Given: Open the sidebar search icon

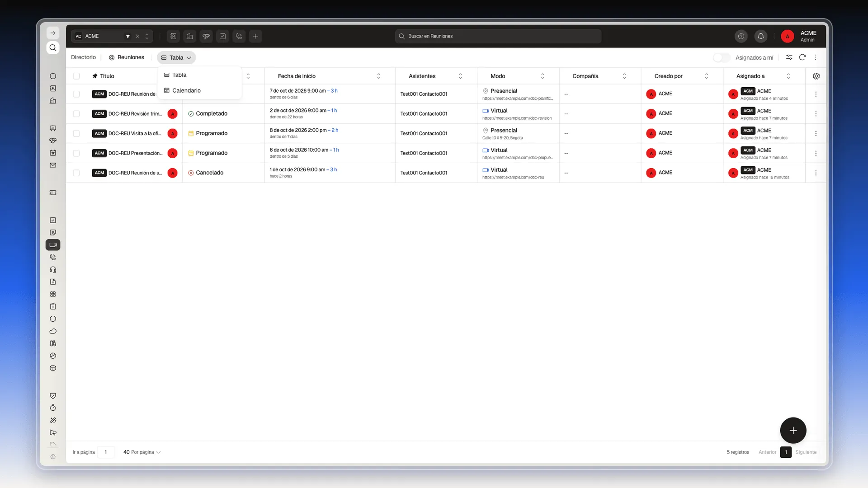Looking at the screenshot, I should [x=53, y=48].
